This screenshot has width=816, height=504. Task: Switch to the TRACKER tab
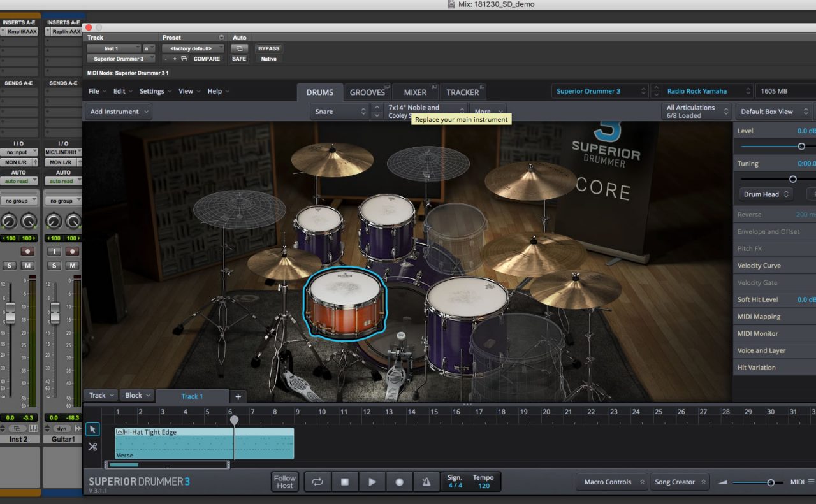click(463, 92)
